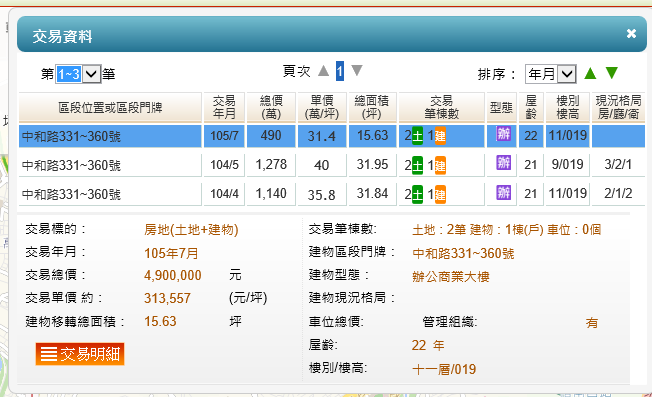Click the orange 建 icon in the 105/7 row

pyautogui.click(x=440, y=136)
